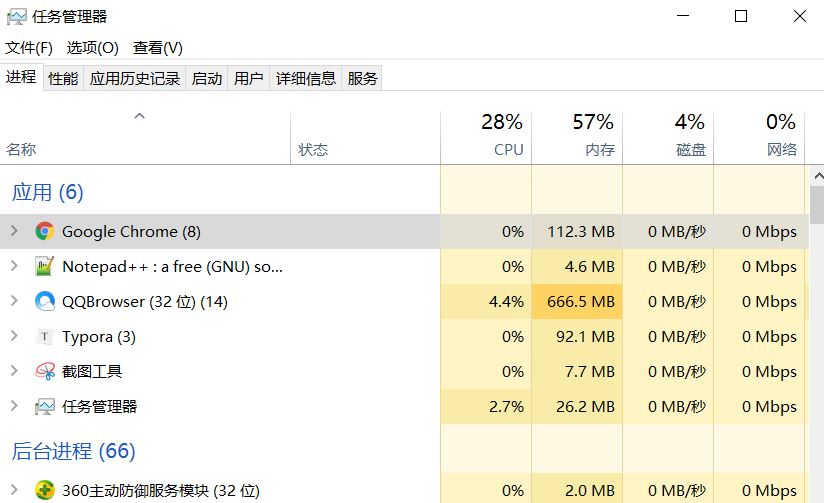The image size is (824, 503).
Task: Click the scrollbar up arrow
Action: pos(817,176)
